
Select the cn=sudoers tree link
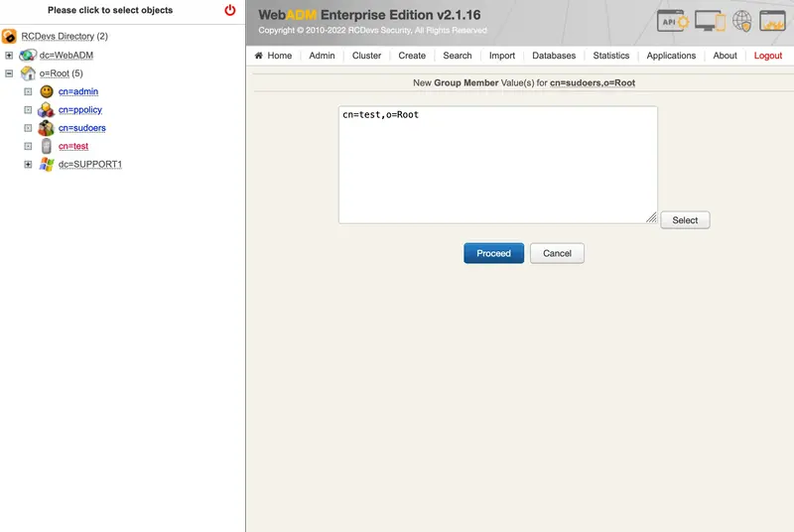click(x=82, y=128)
